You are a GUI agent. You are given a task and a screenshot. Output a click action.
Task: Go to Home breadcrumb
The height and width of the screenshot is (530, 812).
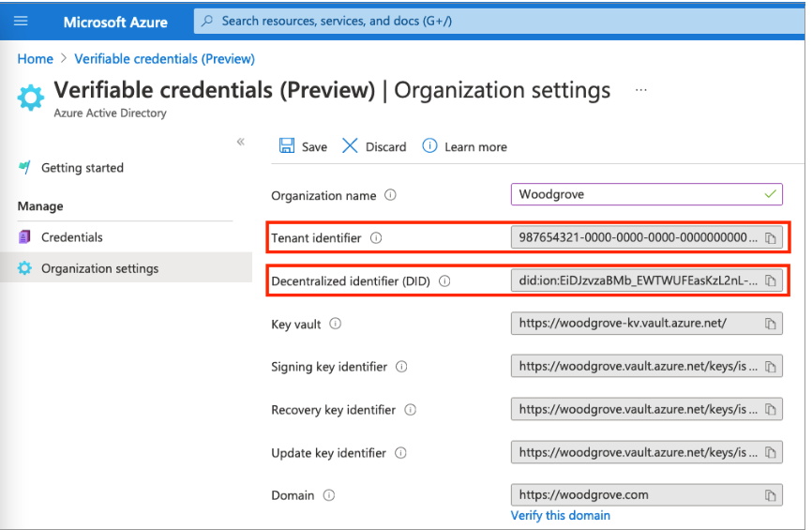click(36, 58)
